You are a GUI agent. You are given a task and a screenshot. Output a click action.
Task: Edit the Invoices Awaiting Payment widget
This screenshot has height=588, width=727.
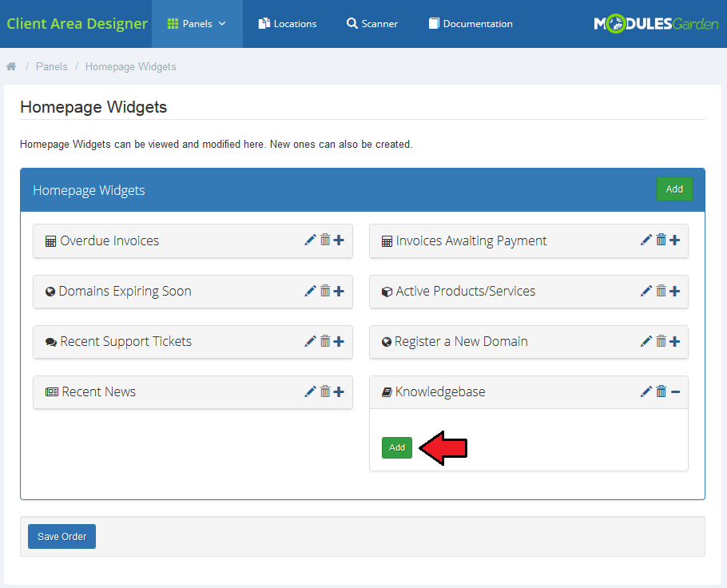point(646,240)
